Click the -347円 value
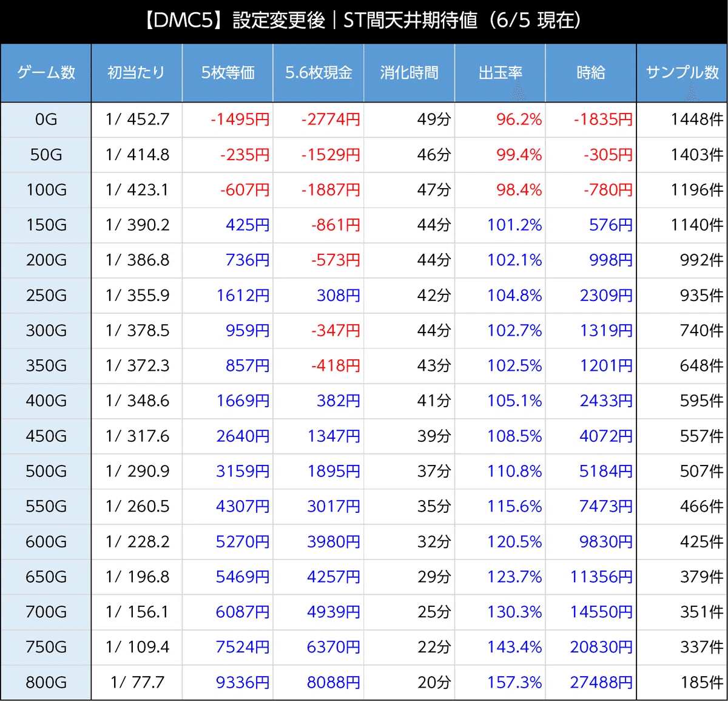728x701 pixels. coord(335,331)
